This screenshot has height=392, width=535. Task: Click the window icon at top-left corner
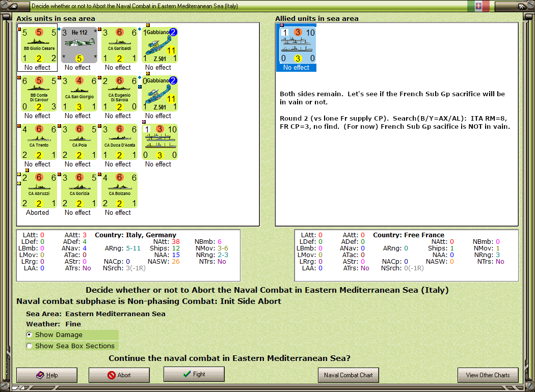tap(13, 6)
